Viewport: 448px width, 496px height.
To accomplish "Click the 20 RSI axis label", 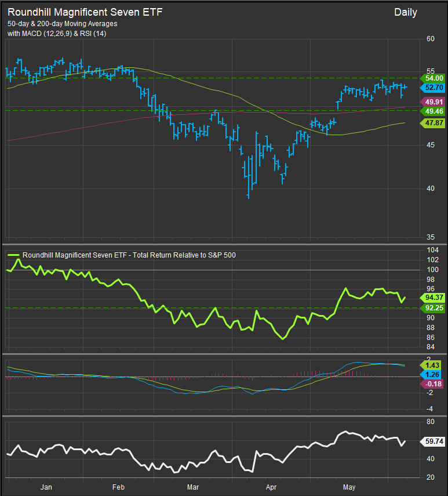I will (430, 477).
